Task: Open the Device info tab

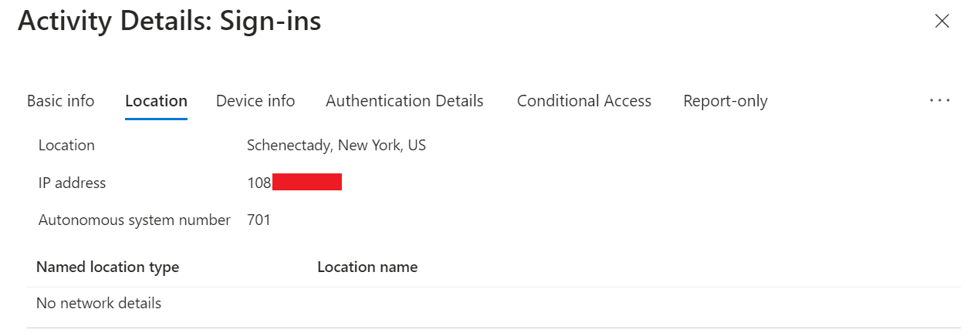Action: point(255,101)
